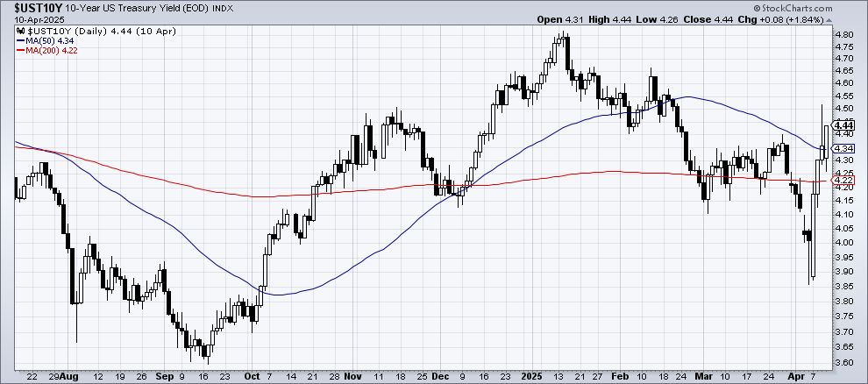Click the 'MA(200) 4.22' legend entry
Image resolution: width=868 pixels, height=384 pixels.
pyautogui.click(x=53, y=50)
